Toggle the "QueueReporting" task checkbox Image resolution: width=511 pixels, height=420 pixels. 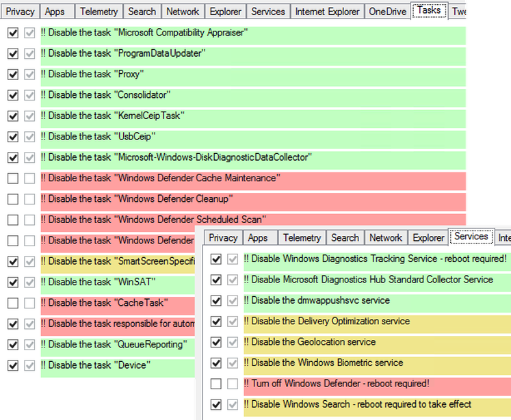(x=13, y=345)
